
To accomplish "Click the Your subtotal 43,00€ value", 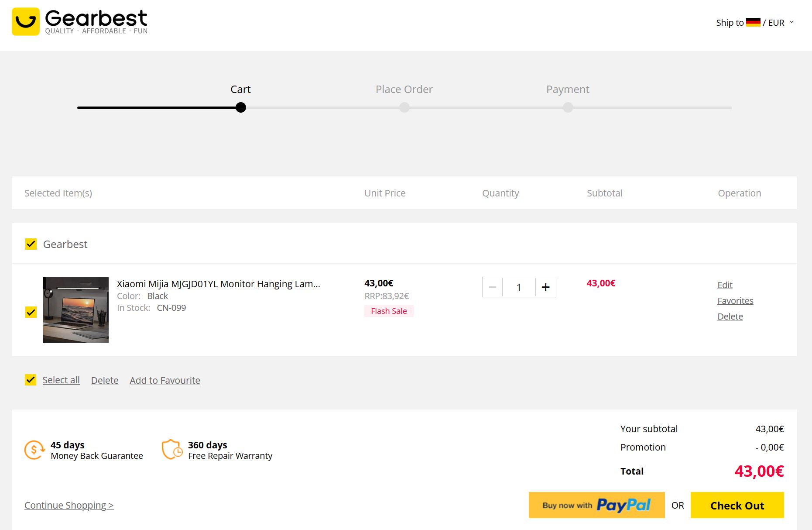I will pyautogui.click(x=770, y=429).
